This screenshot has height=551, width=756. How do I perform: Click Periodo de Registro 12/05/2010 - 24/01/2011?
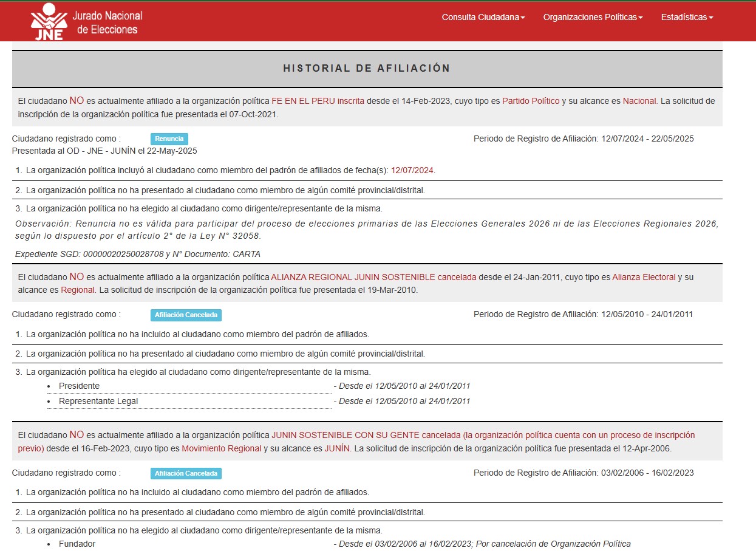(x=583, y=314)
